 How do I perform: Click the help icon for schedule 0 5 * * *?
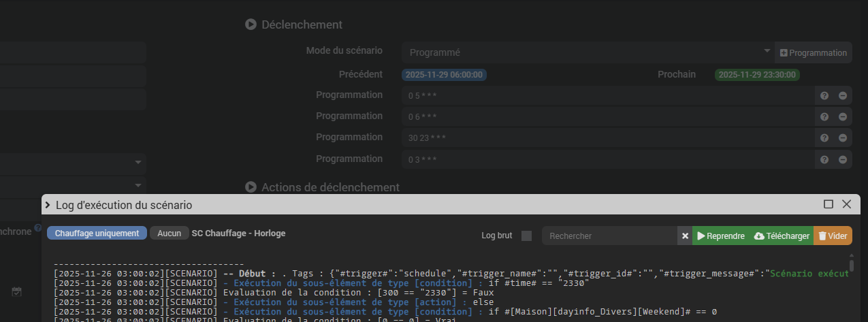click(x=824, y=96)
